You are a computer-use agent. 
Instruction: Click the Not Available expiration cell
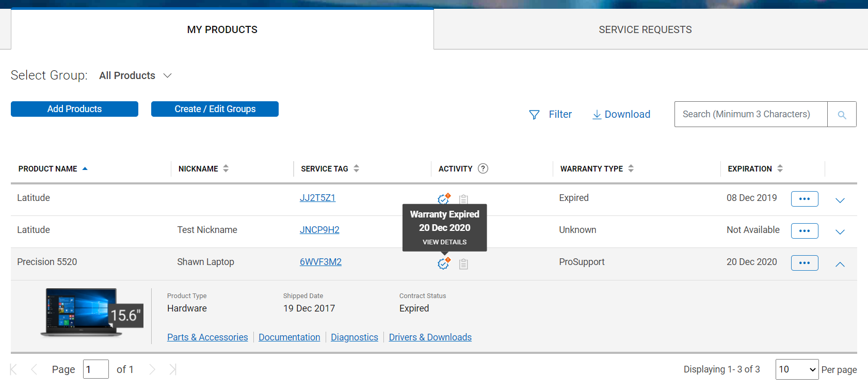pyautogui.click(x=753, y=230)
